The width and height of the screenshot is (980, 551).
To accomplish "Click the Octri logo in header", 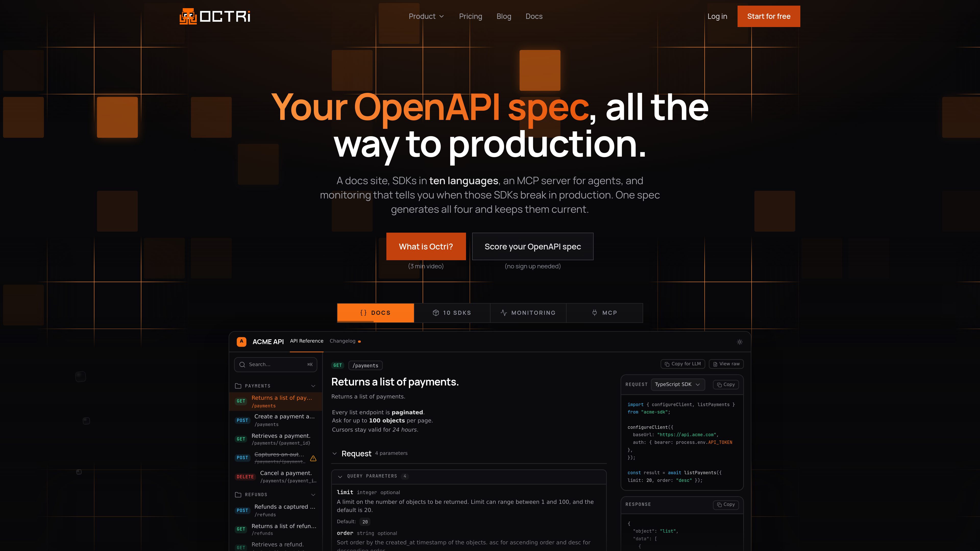I will point(215,16).
